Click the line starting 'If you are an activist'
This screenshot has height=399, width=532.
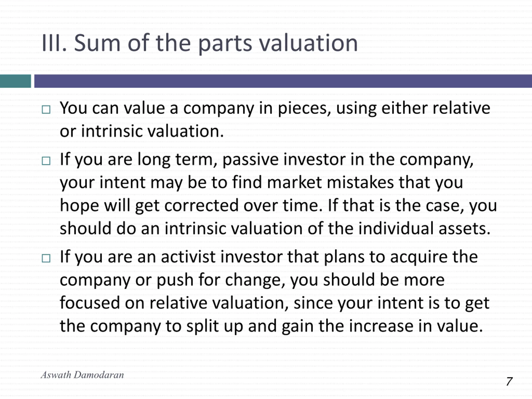coord(269,257)
